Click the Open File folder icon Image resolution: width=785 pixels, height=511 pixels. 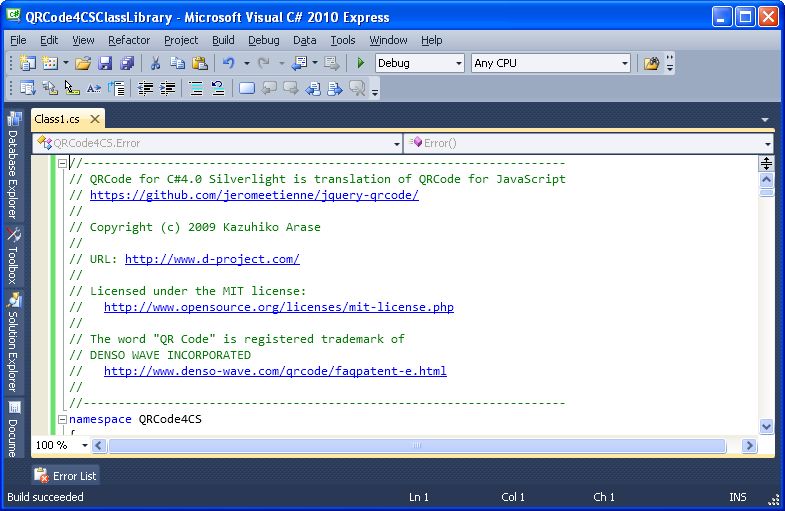[x=83, y=63]
